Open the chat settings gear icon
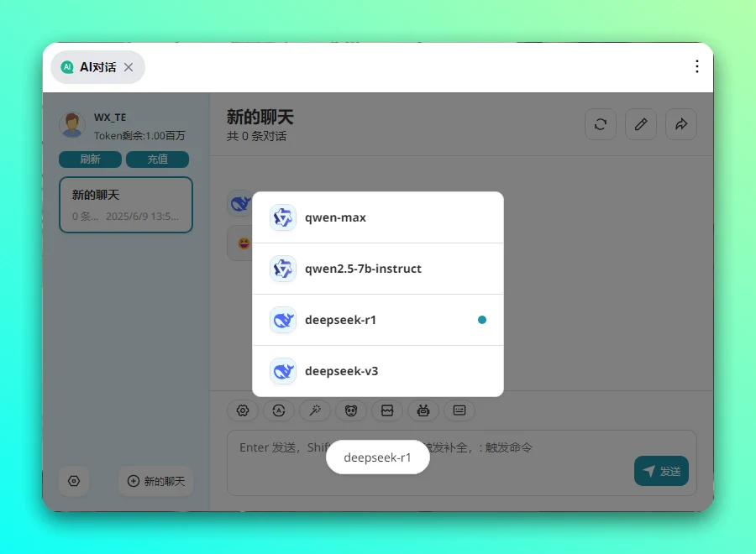The width and height of the screenshot is (756, 554). pos(243,410)
